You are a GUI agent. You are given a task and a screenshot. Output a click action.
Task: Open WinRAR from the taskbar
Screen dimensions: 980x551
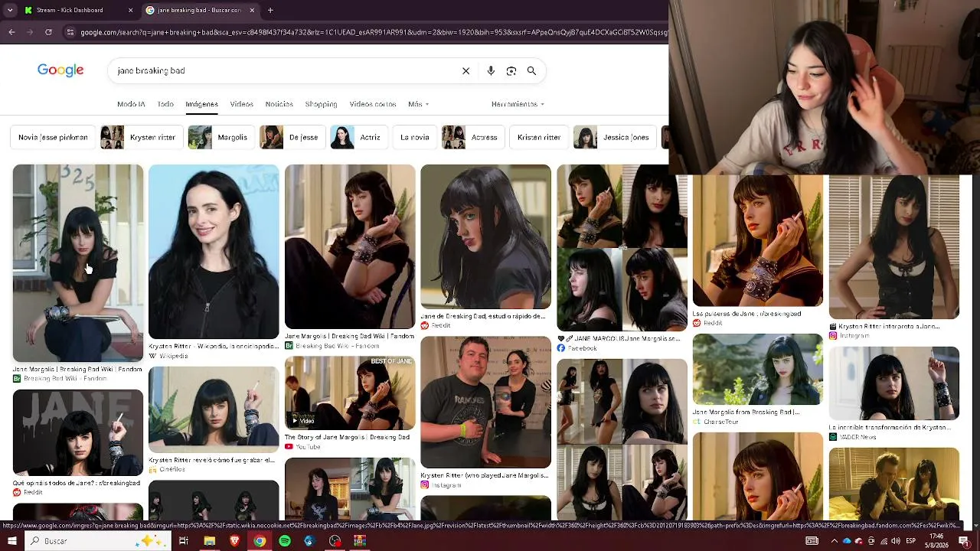(360, 541)
